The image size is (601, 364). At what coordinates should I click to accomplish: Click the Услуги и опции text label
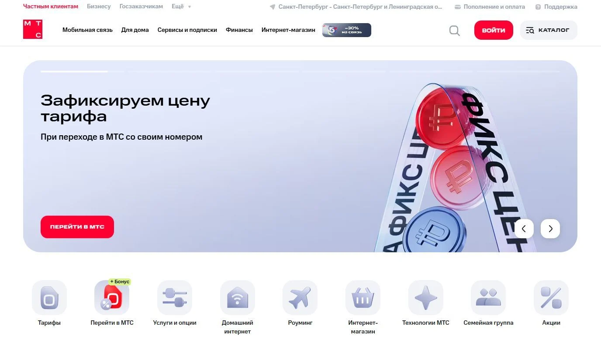point(175,323)
